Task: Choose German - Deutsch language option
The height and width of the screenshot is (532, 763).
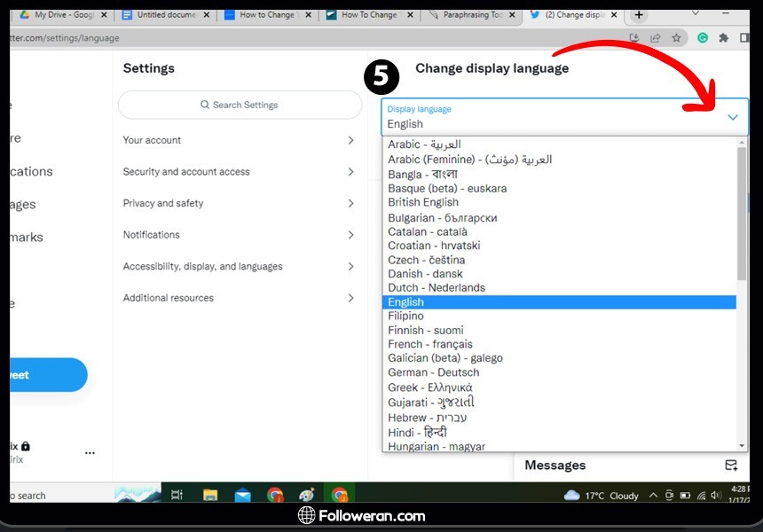Action: pyautogui.click(x=433, y=372)
